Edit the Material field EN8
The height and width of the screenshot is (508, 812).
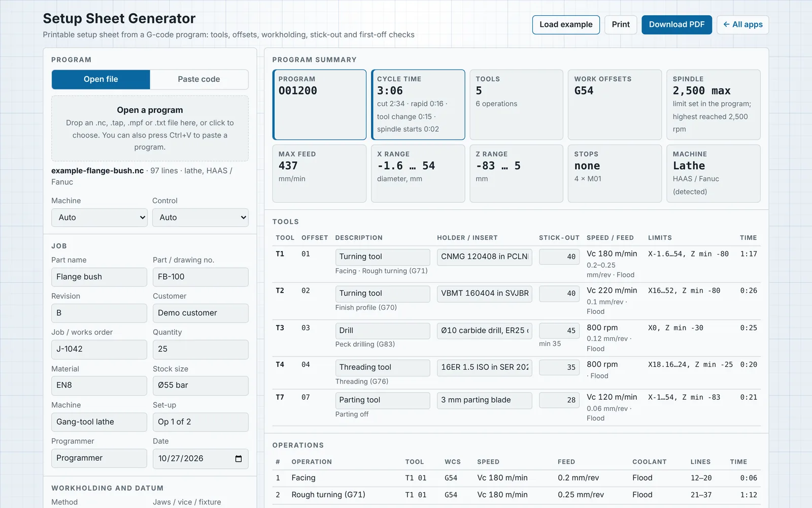(x=99, y=385)
